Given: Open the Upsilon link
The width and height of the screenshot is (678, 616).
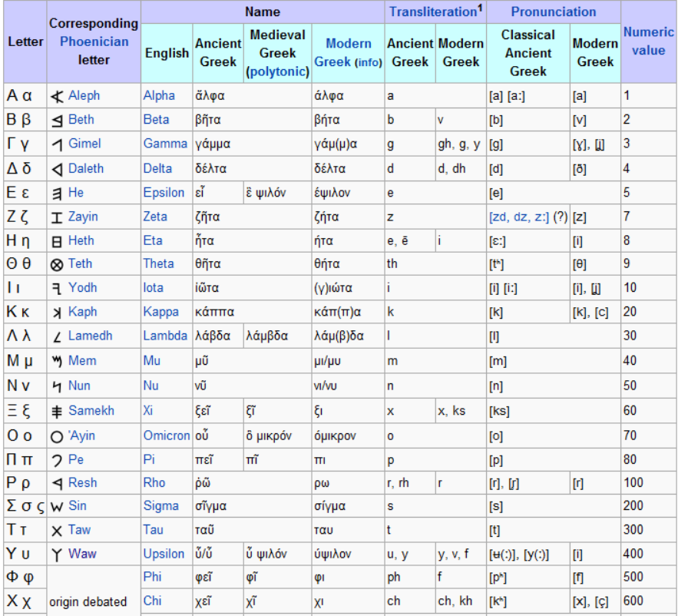Looking at the screenshot, I should click(164, 554).
